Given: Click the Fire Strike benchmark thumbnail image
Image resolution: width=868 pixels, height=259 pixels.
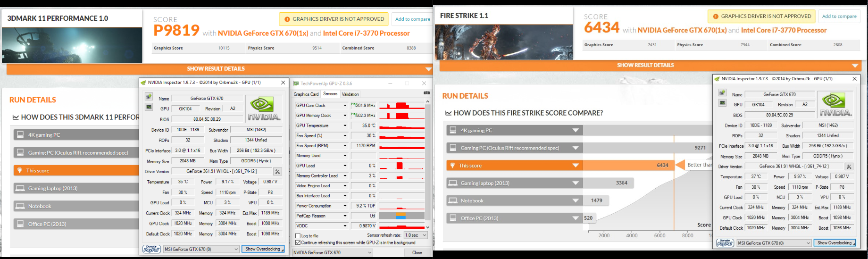Looking at the screenshot, I should 504,42.
